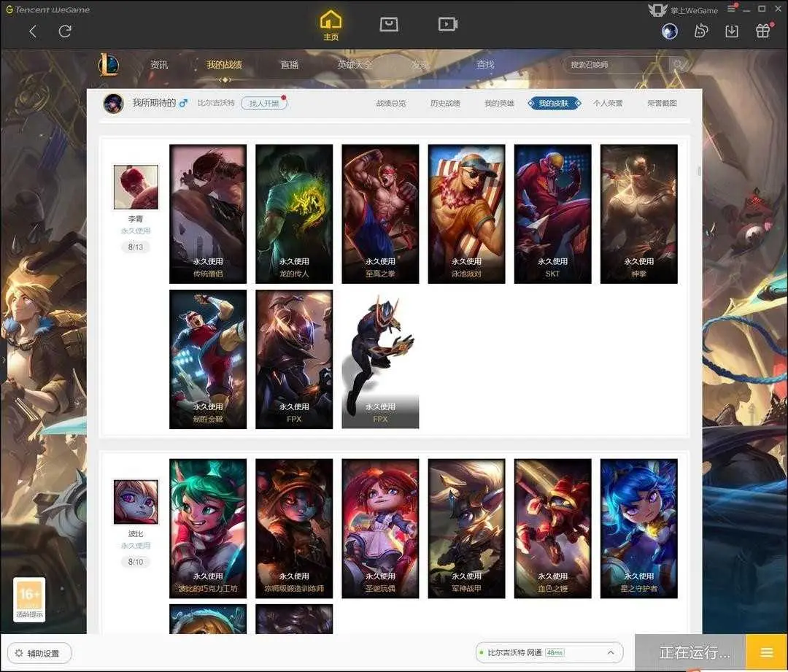
Task: Click the 16+ age rating badge
Action: (x=29, y=600)
